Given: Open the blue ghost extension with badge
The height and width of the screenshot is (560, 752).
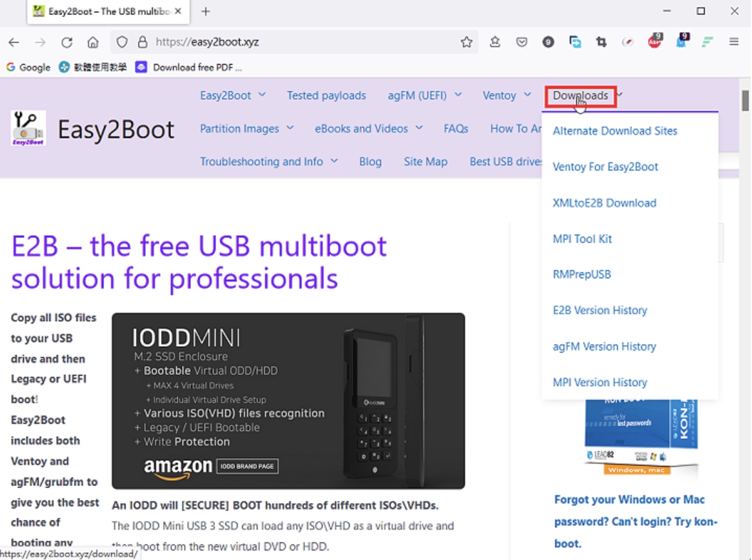Looking at the screenshot, I should pyautogui.click(x=682, y=41).
